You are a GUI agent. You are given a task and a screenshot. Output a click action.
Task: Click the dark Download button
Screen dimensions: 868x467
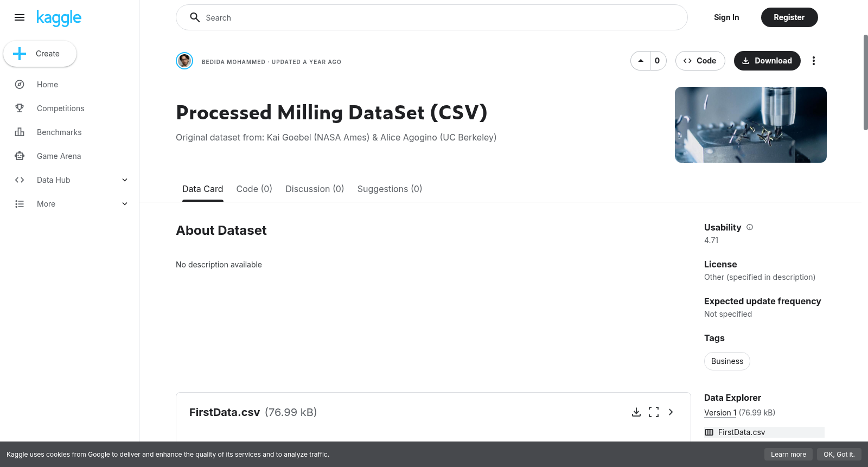point(767,61)
